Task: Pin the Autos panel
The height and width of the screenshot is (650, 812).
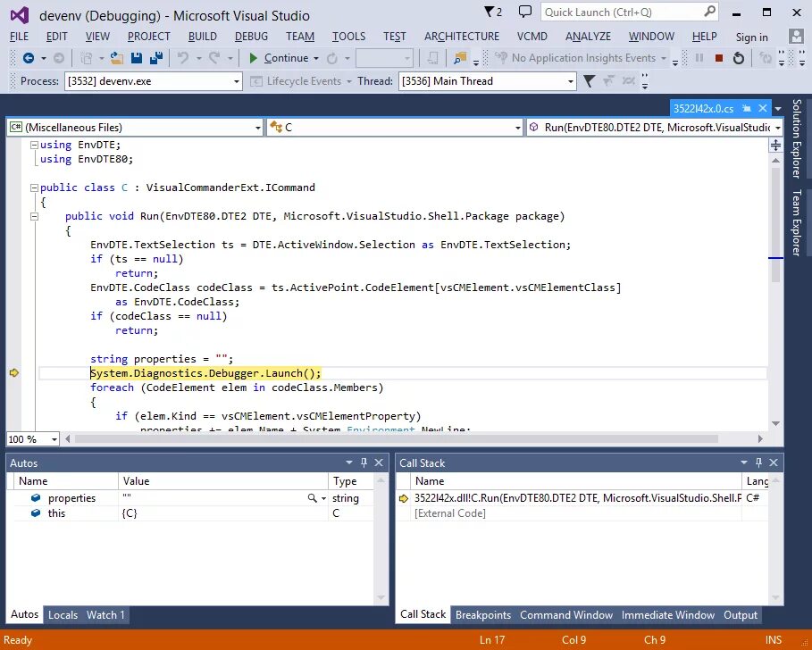Action: [x=364, y=462]
